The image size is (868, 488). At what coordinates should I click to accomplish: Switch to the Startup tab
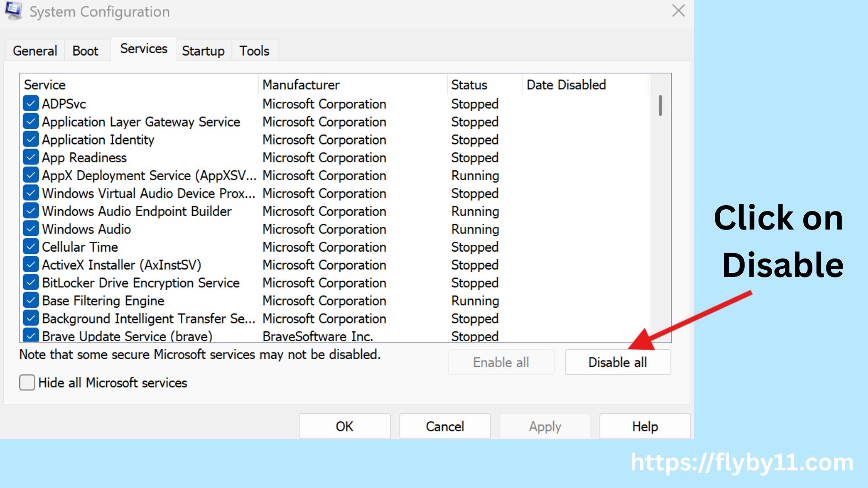[203, 51]
